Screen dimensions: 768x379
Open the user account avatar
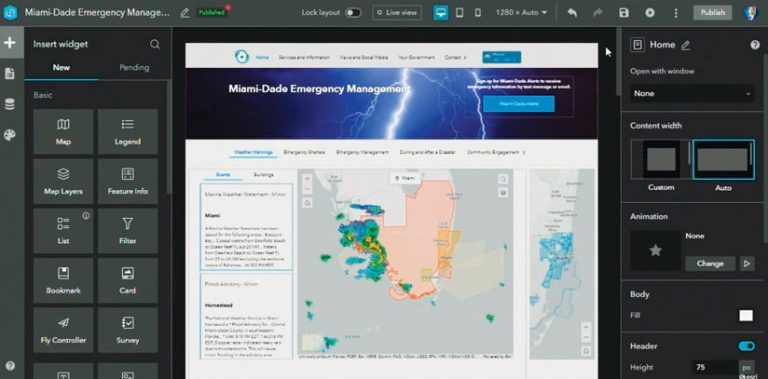coord(751,13)
